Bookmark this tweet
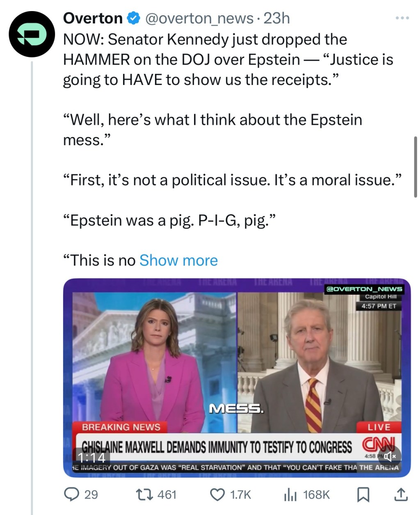Viewport: 420px width, 515px height. [363, 494]
